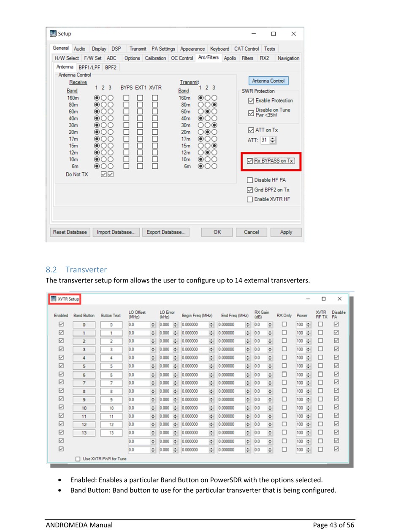Click the Reset Database button

(70, 232)
